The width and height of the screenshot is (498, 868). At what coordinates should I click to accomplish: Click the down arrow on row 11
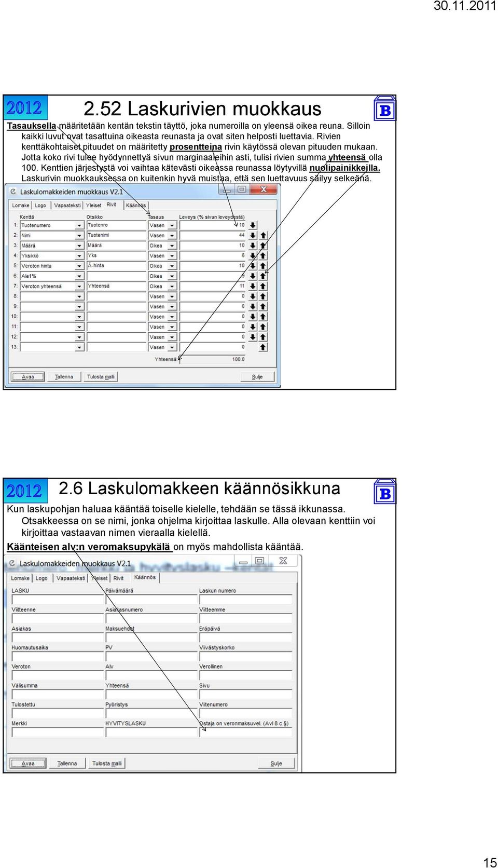(x=253, y=327)
